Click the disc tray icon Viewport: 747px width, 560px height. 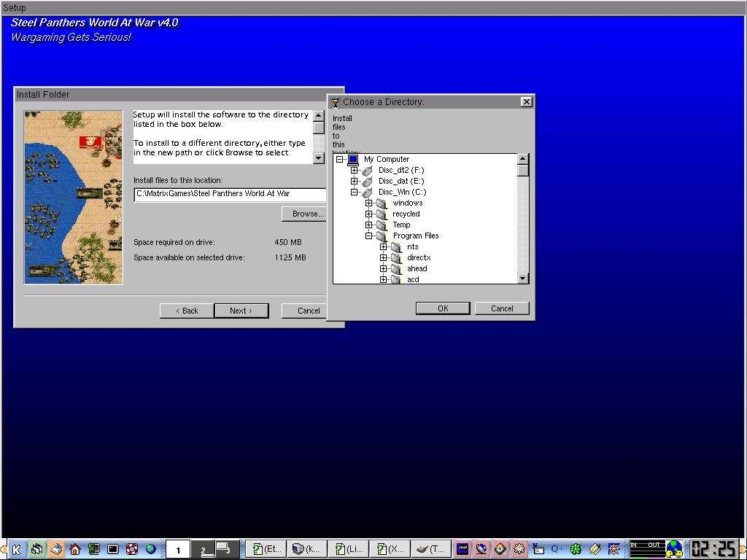point(500,550)
